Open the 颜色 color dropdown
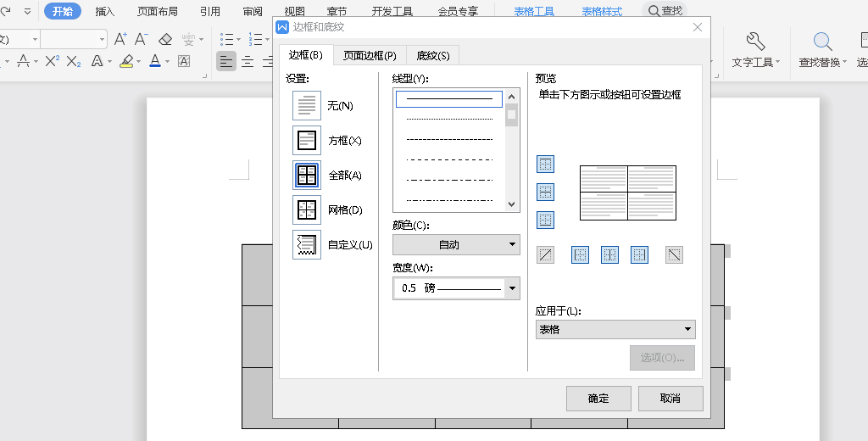 coord(456,245)
